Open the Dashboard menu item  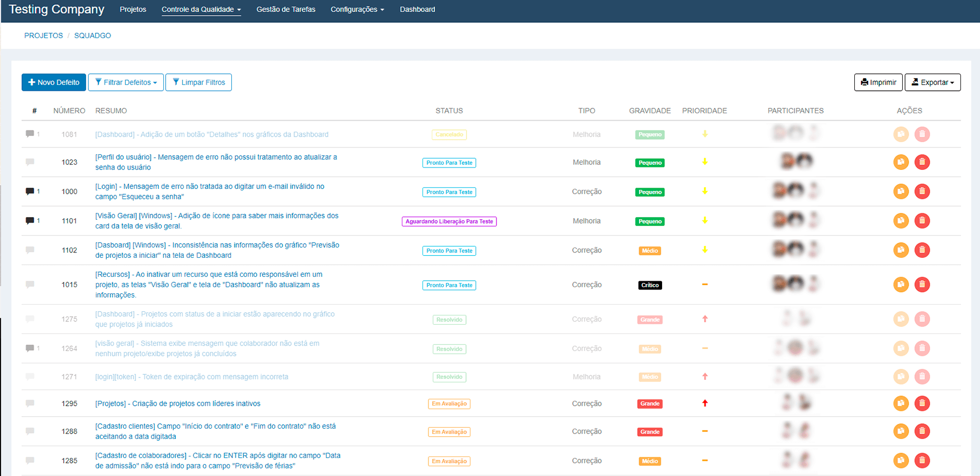pyautogui.click(x=417, y=10)
